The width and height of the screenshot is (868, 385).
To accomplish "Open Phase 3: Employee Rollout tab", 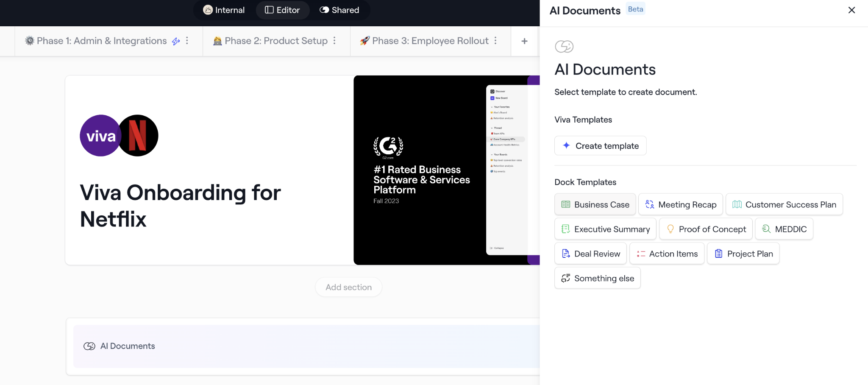I will click(x=430, y=41).
